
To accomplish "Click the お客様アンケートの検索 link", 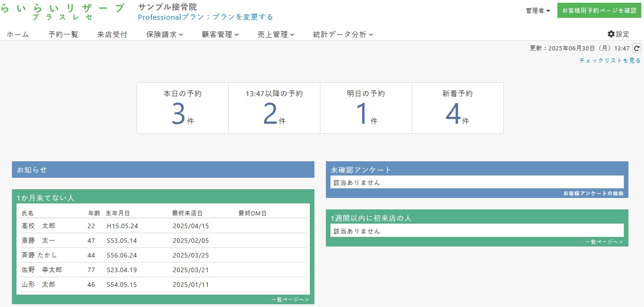I will point(593,193).
